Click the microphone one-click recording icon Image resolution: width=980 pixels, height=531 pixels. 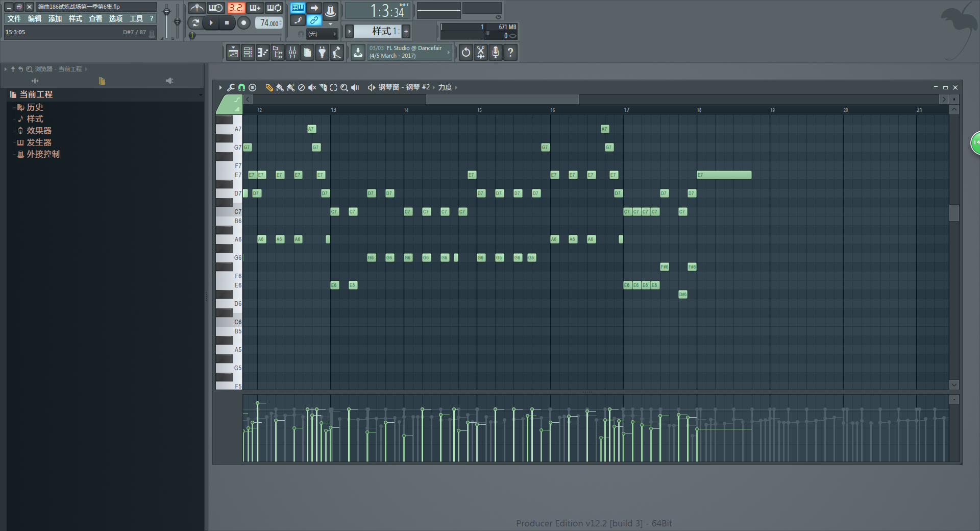click(496, 53)
